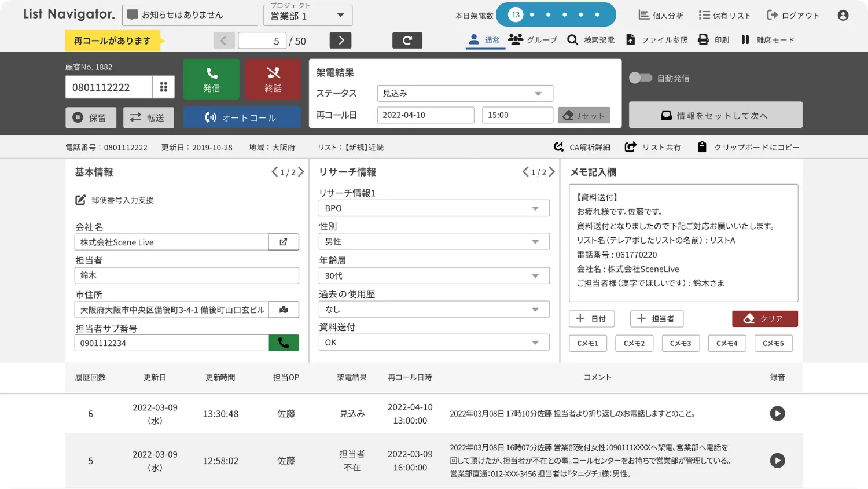Switch to the グループ tab

[x=532, y=40]
